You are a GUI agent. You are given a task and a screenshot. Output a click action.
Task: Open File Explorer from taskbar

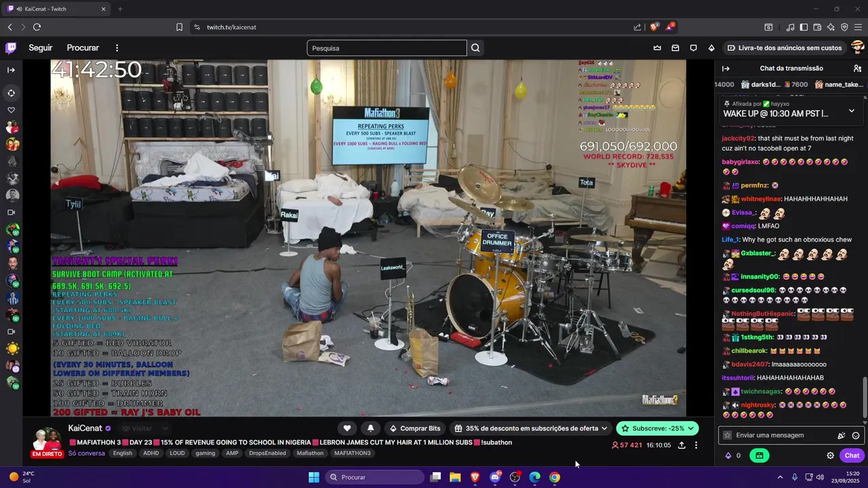tap(455, 477)
